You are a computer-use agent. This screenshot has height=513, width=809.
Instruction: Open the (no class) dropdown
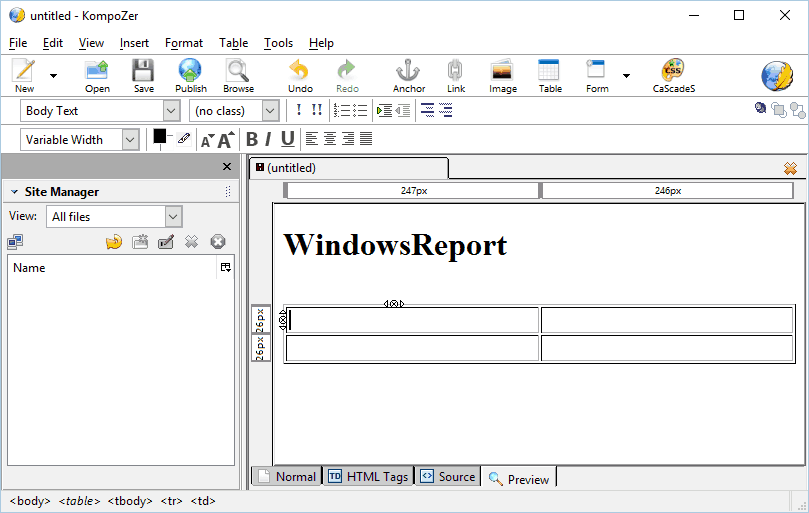pos(270,110)
